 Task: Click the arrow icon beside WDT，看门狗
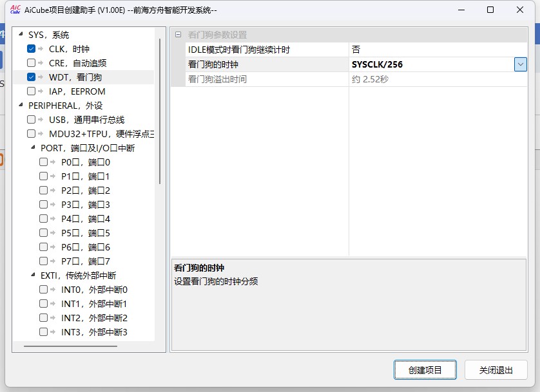[41, 77]
